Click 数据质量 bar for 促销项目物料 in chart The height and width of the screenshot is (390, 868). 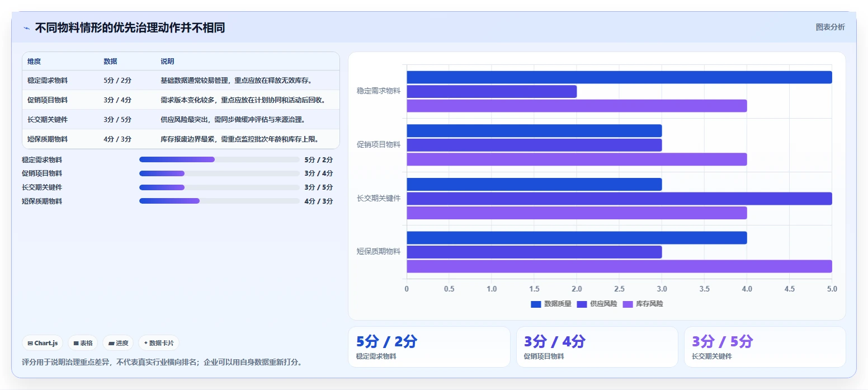[x=534, y=131]
